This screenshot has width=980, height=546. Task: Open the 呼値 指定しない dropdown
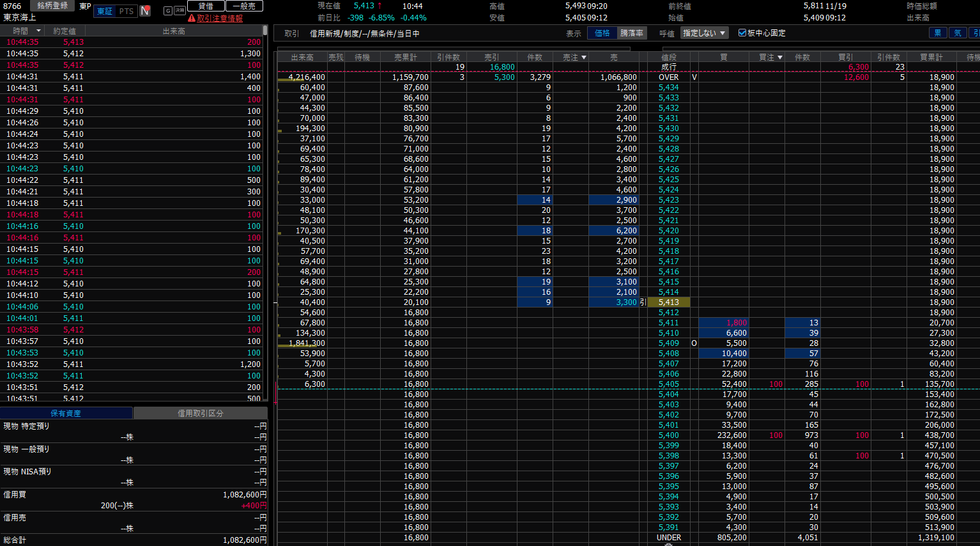[704, 33]
